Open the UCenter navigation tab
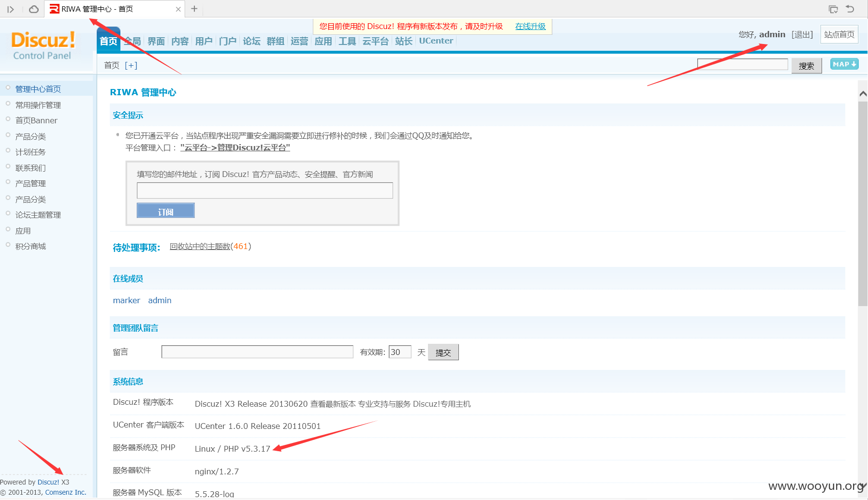 436,41
